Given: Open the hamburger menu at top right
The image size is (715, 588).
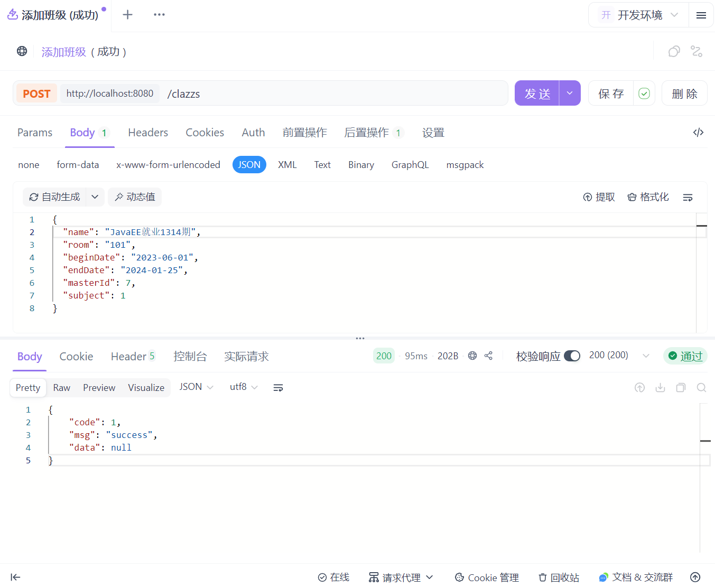Looking at the screenshot, I should pos(701,15).
